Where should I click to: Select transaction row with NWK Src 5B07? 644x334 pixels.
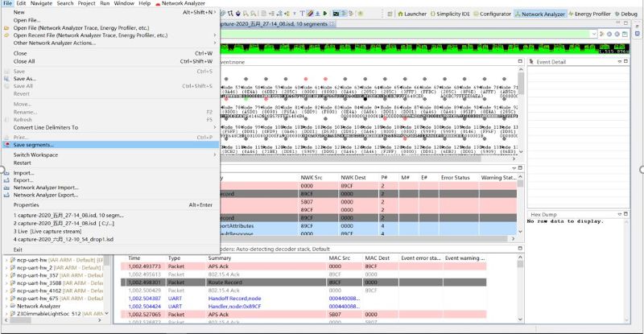click(368, 202)
